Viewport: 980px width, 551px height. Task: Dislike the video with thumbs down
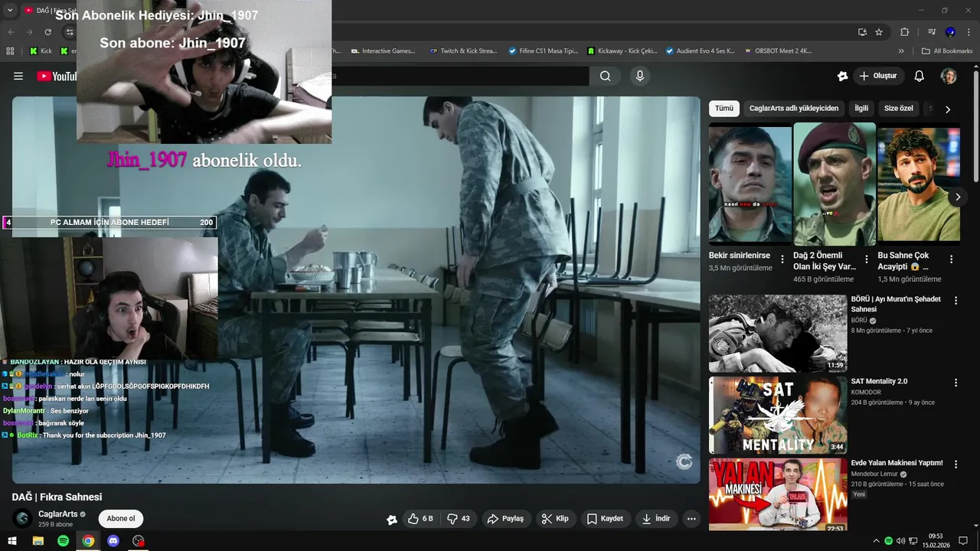[x=458, y=519]
